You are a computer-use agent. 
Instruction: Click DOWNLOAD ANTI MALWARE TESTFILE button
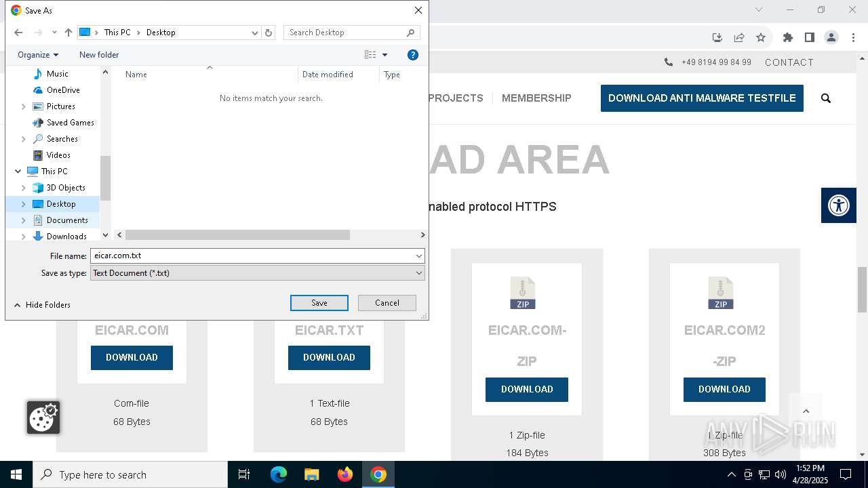[702, 98]
